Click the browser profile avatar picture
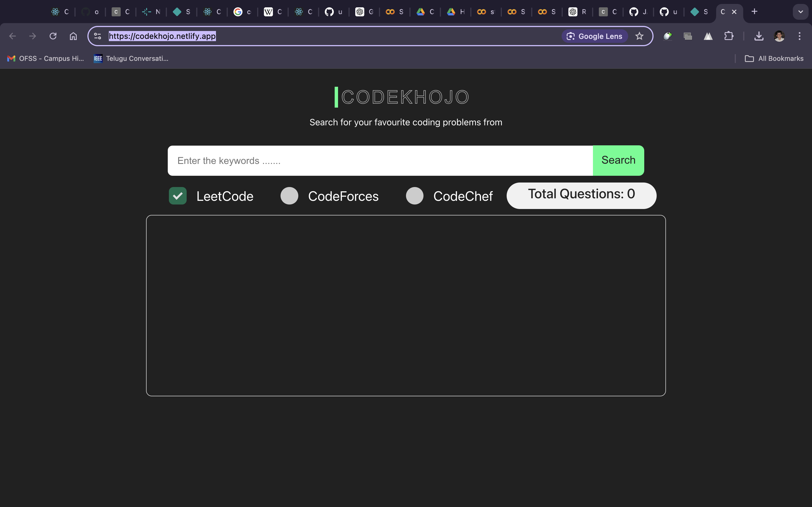 (x=779, y=36)
